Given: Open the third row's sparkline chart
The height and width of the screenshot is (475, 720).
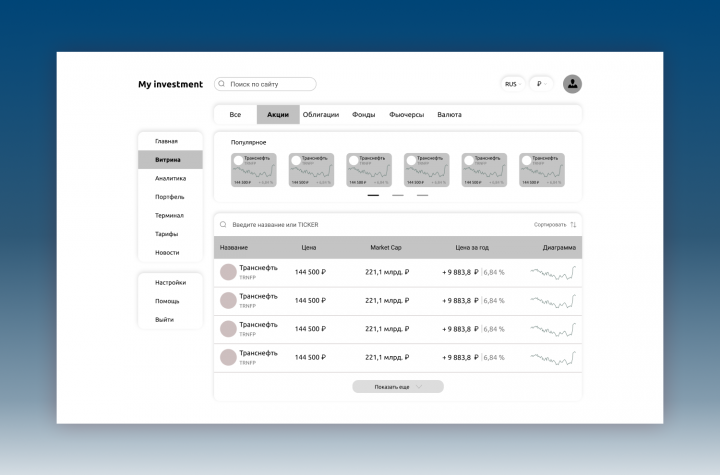Looking at the screenshot, I should pos(553,330).
